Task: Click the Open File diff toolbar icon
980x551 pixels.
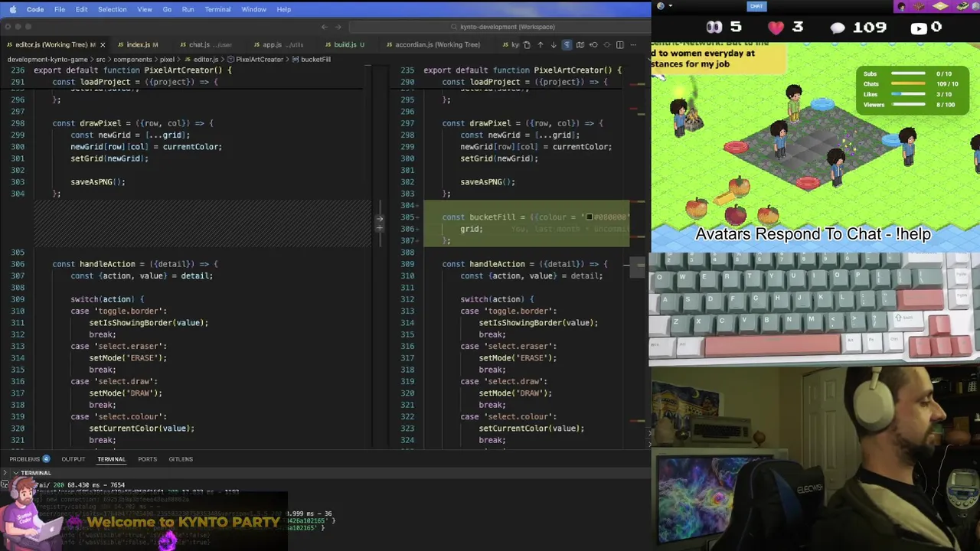Action: pyautogui.click(x=527, y=44)
